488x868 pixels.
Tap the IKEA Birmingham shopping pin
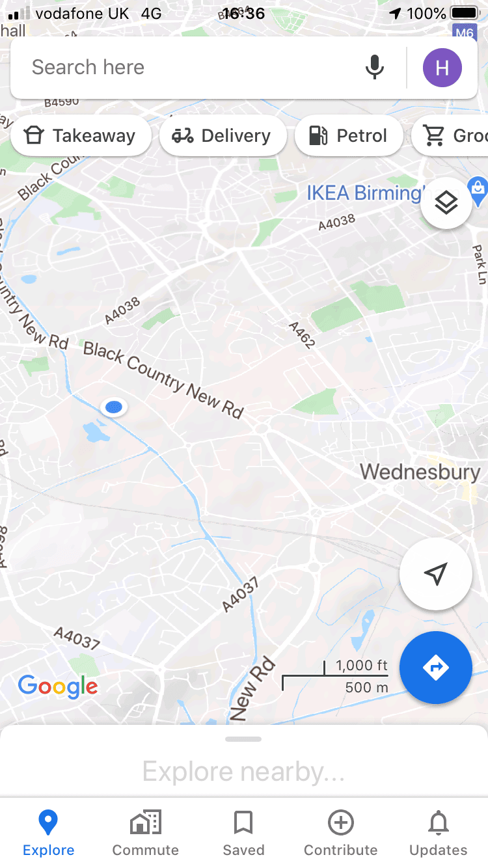point(478,189)
